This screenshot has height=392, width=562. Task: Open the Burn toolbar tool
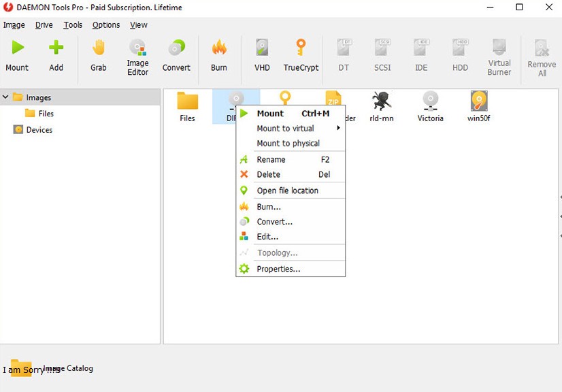[219, 56]
